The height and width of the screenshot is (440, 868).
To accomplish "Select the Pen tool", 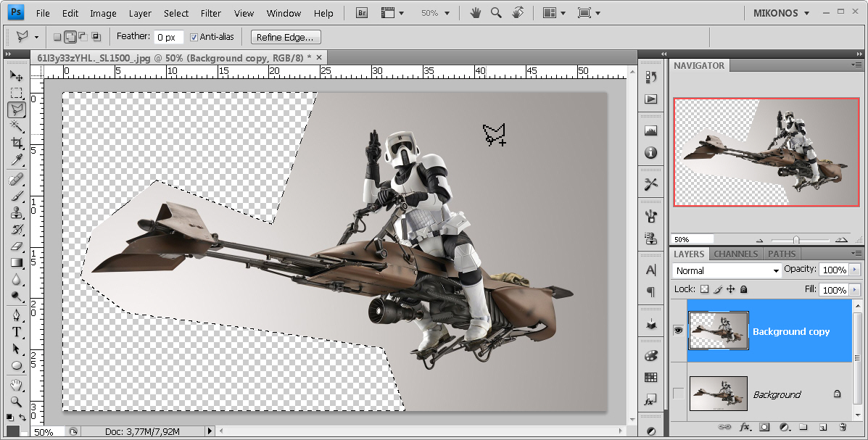I will [x=16, y=315].
